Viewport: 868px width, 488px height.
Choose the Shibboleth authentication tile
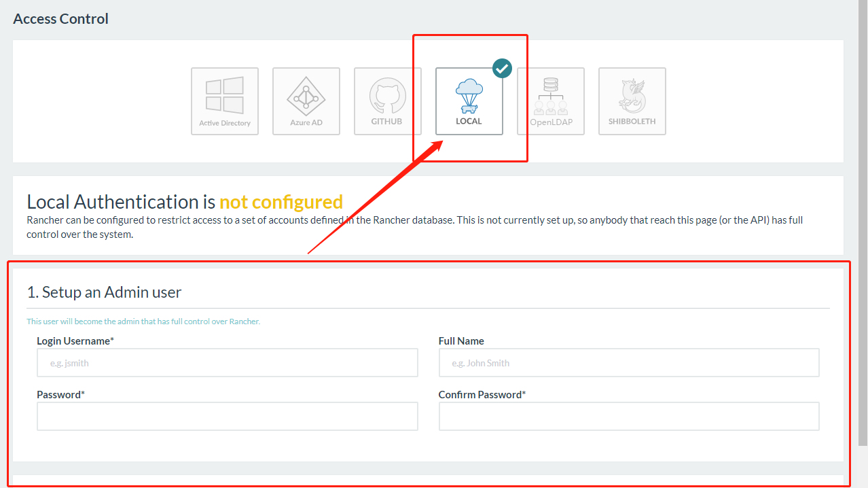pos(632,101)
